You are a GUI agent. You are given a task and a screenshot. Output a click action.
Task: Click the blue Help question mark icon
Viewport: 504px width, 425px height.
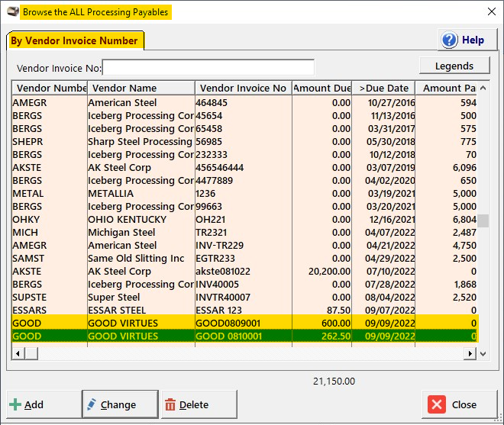[x=449, y=40]
